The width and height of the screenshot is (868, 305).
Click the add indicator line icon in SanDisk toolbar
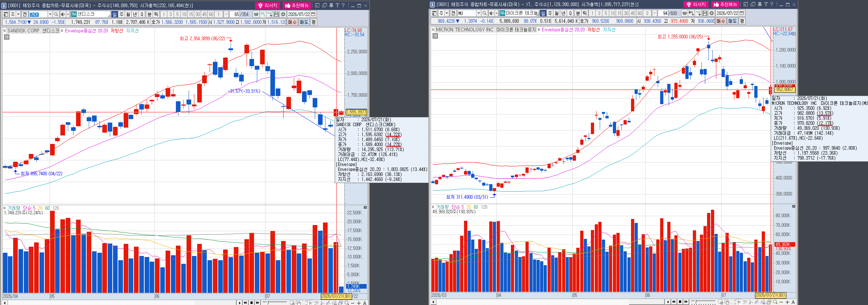(x=270, y=14)
